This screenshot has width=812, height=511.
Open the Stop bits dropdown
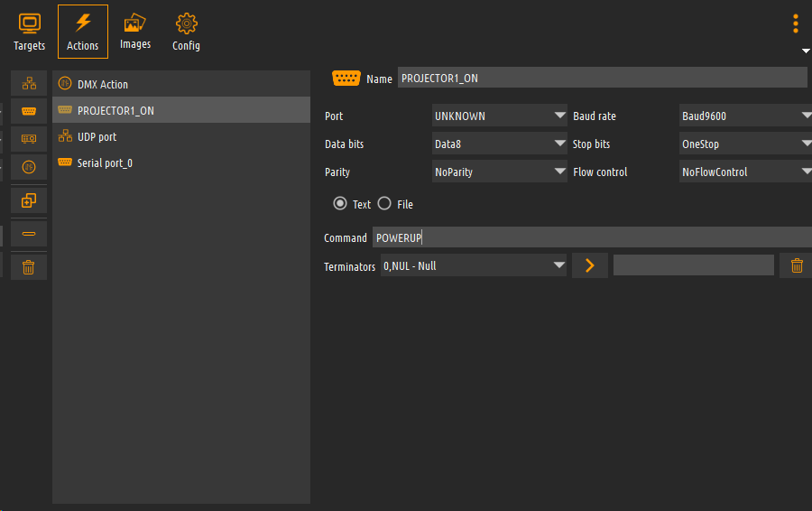point(746,144)
